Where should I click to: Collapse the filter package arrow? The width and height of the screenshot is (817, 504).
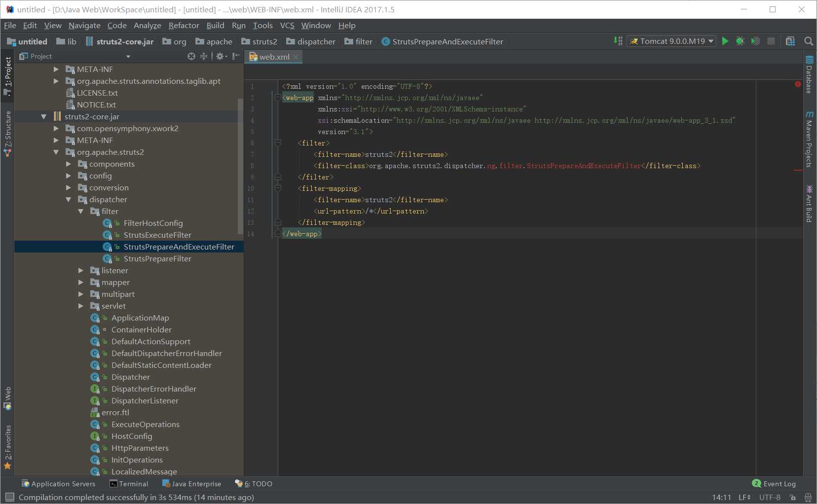80,212
